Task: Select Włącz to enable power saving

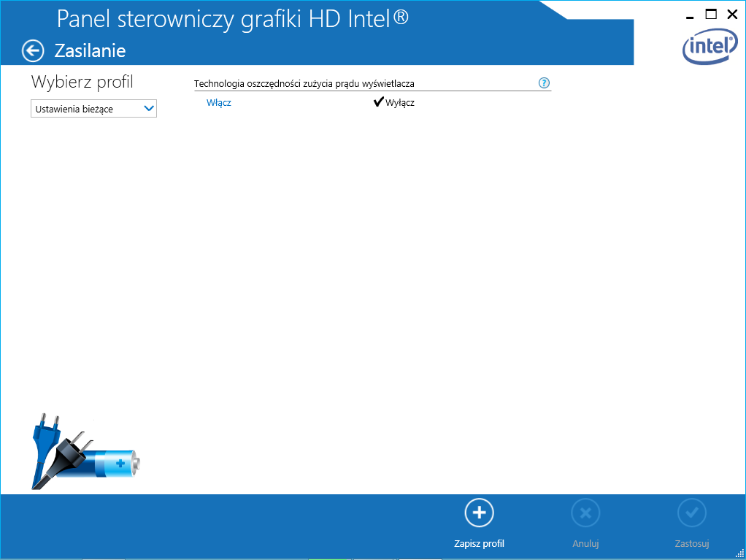Action: click(219, 103)
